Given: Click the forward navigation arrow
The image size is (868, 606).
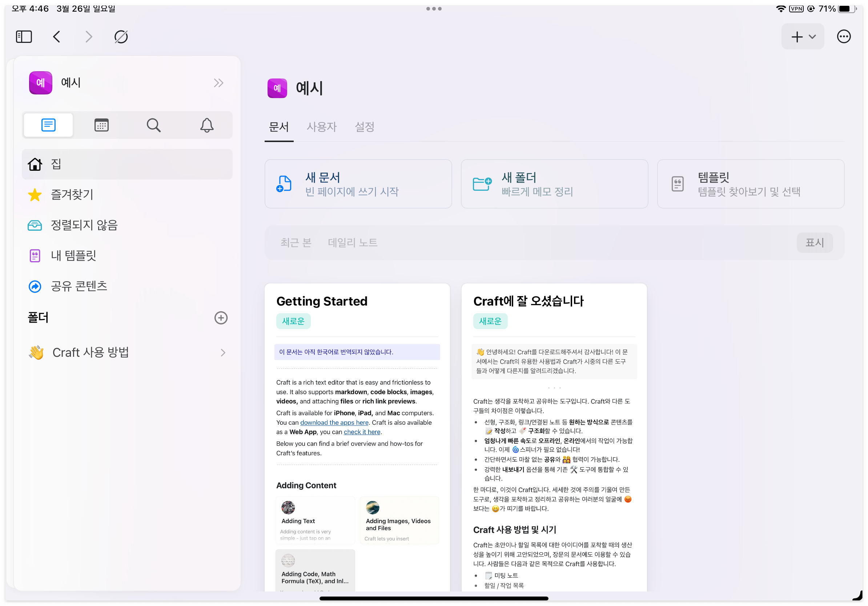Looking at the screenshot, I should click(88, 36).
